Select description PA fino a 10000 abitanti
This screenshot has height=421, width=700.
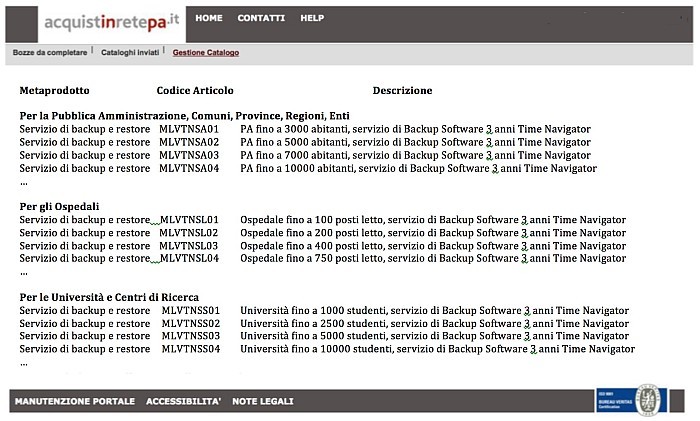click(419, 168)
